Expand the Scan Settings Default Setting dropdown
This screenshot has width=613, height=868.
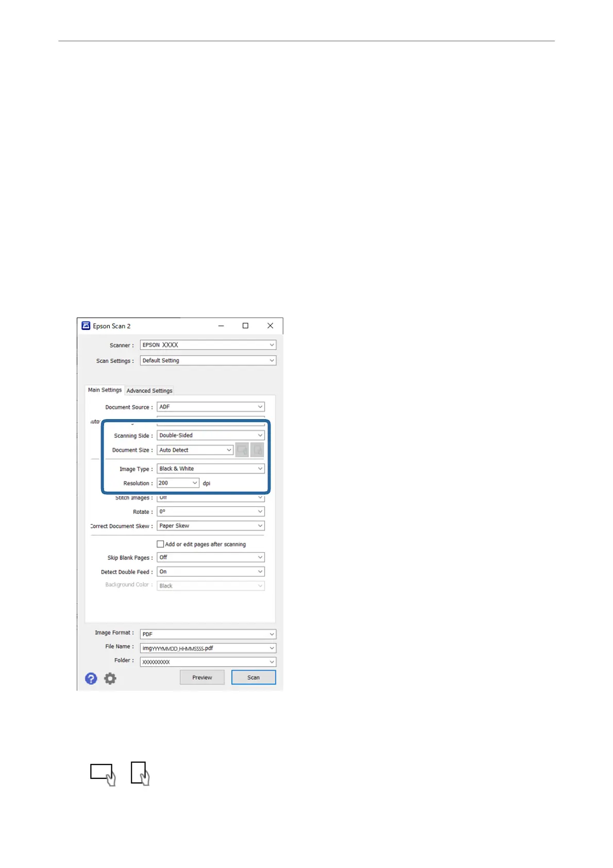point(208,360)
